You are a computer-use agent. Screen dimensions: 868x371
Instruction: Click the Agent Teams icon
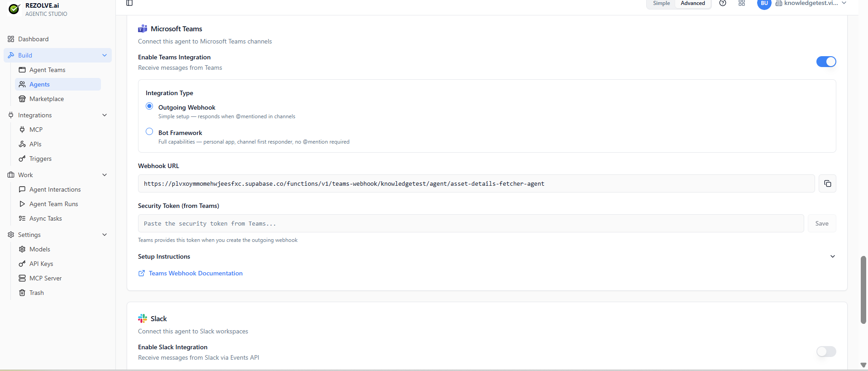pyautogui.click(x=22, y=70)
